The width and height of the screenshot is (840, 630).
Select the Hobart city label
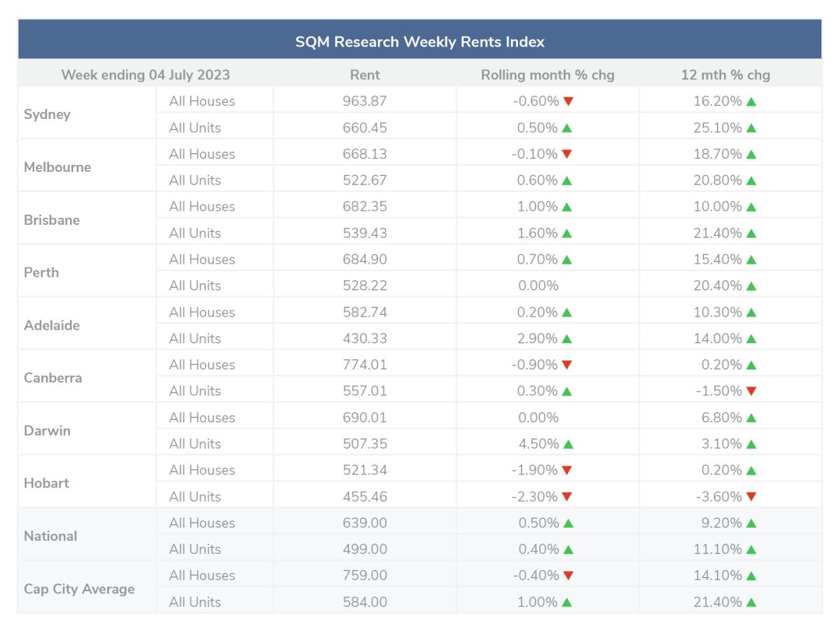pos(47,484)
